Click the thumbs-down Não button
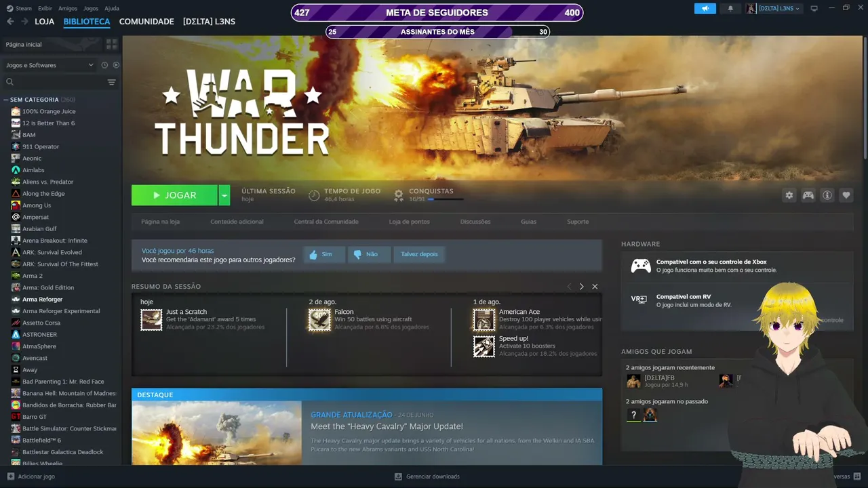The image size is (868, 488). 369,254
